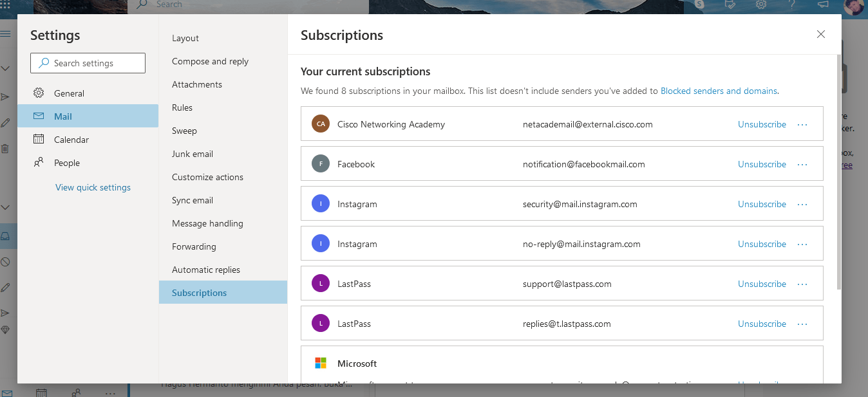Open Calendar settings in the Settings panel
This screenshot has height=397, width=868.
(x=88, y=140)
